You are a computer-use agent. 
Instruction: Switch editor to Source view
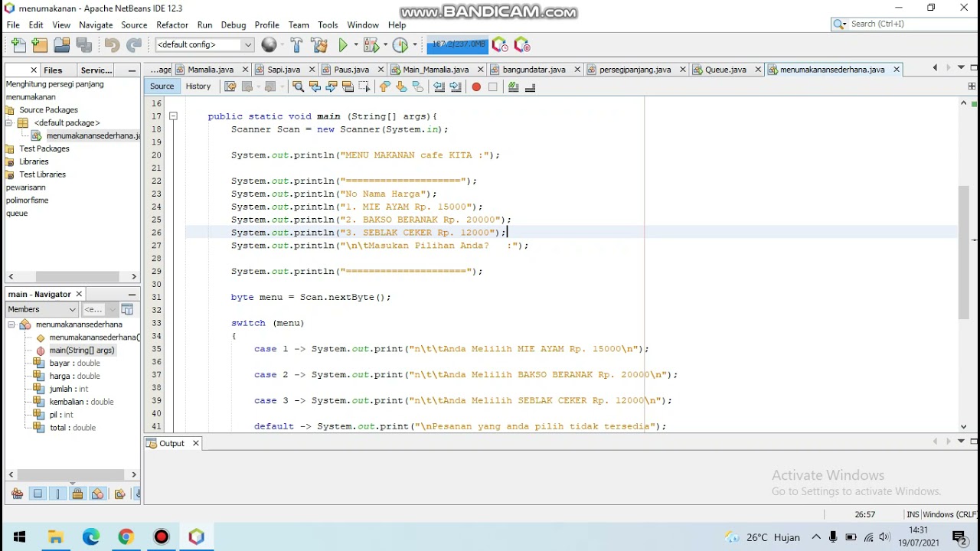[162, 86]
